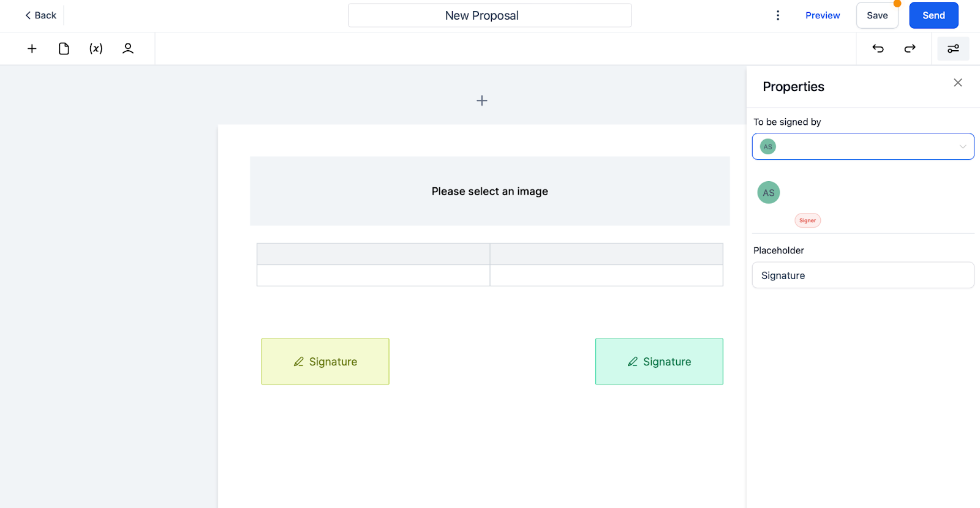
Task: Open the recipients person icon
Action: 128,48
